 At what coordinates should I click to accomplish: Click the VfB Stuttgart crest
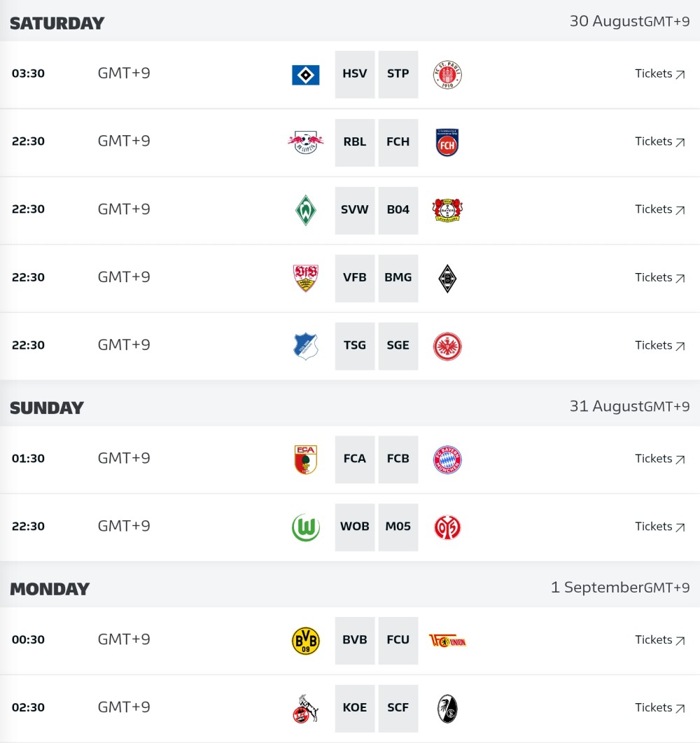click(x=305, y=278)
